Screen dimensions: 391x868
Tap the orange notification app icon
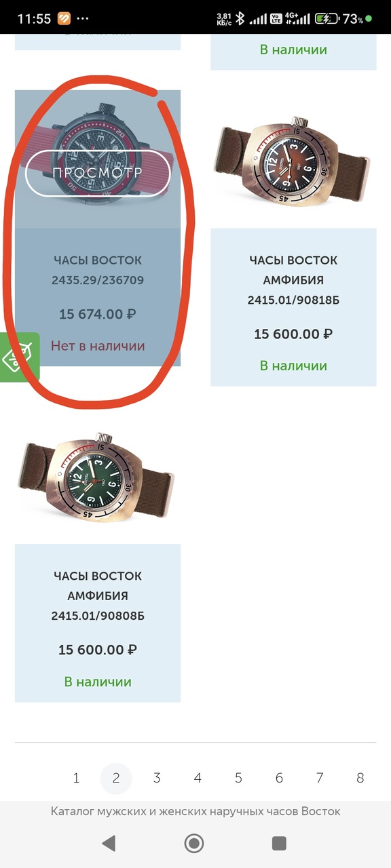[64, 19]
